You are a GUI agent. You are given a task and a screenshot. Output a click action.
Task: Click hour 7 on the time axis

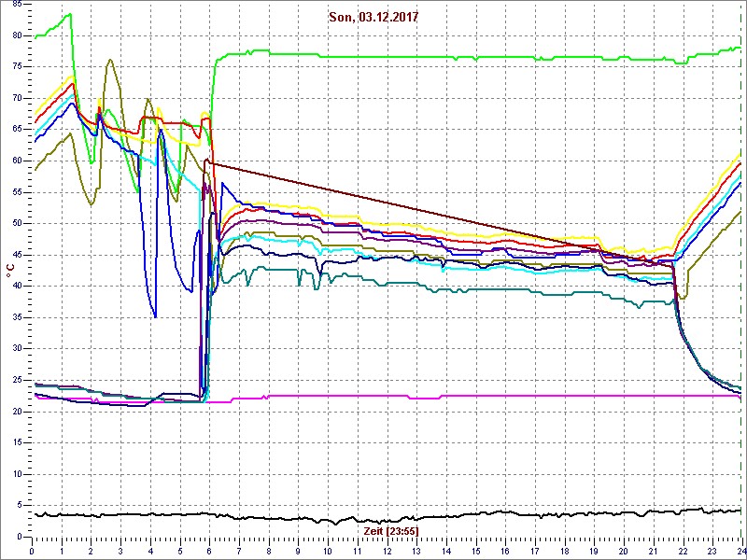pos(239,551)
